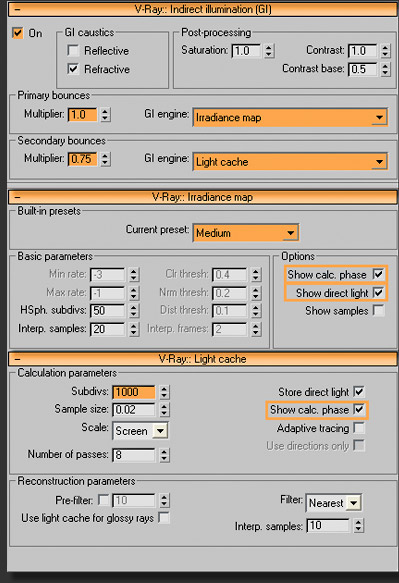Toggle Show direct light option
This screenshot has width=399, height=583.
(x=378, y=293)
